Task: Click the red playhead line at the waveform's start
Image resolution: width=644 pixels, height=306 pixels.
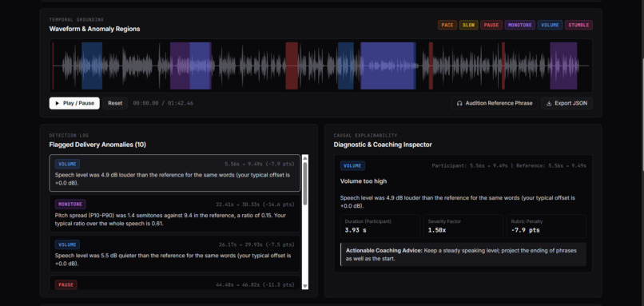Action: click(53, 66)
